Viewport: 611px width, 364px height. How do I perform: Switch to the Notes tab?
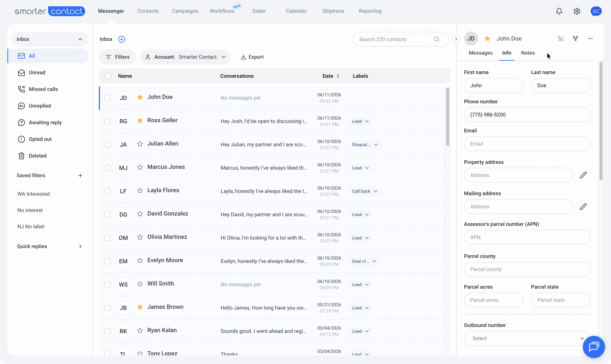[x=528, y=53]
